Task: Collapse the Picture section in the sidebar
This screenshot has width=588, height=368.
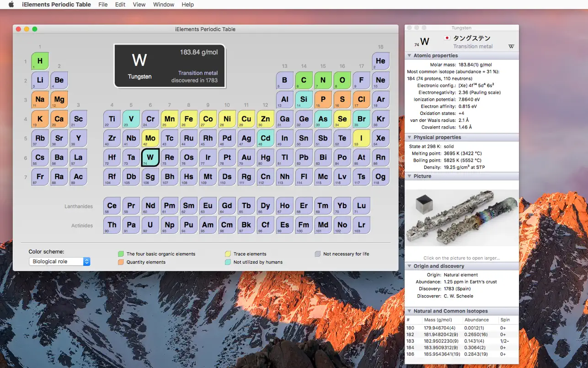Action: pos(409,176)
